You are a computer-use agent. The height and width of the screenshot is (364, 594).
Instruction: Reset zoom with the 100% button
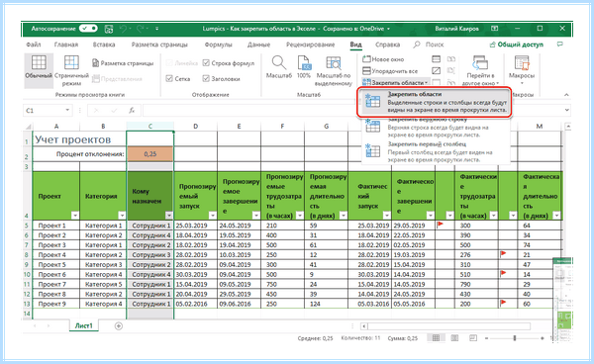tap(304, 67)
